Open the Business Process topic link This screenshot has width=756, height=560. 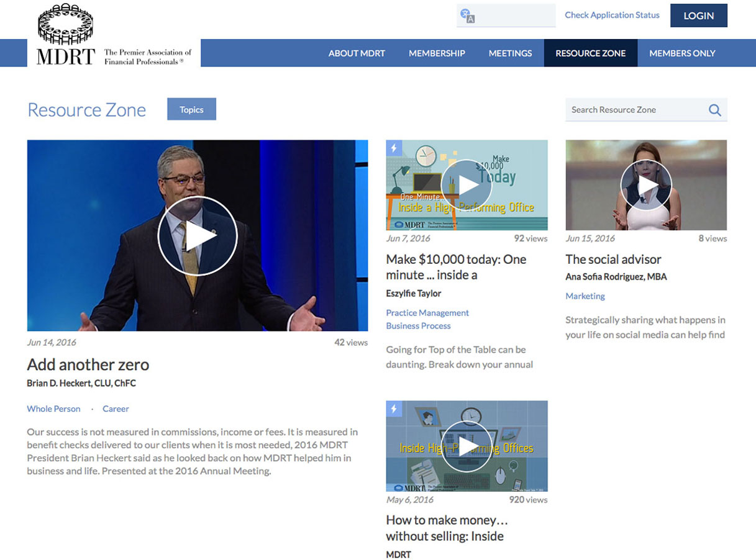tap(418, 326)
